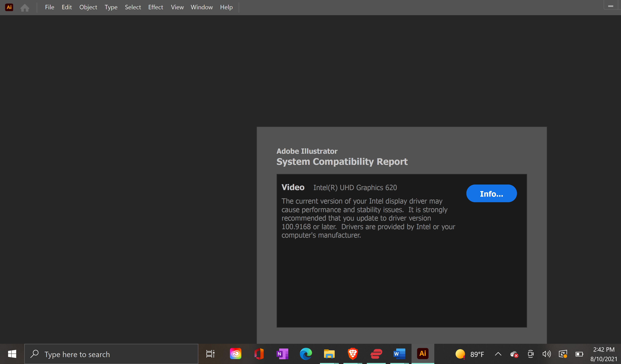
Task: Open volume control from the system tray
Action: pyautogui.click(x=547, y=354)
